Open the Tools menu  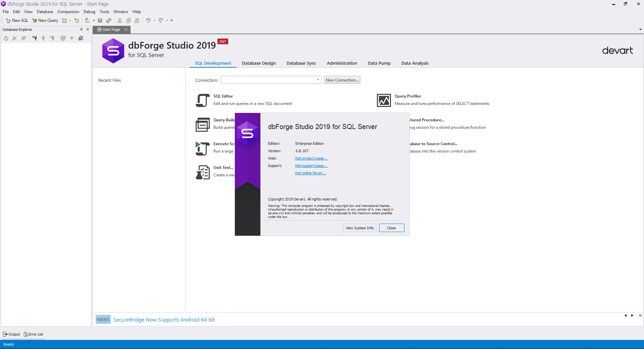coord(104,12)
